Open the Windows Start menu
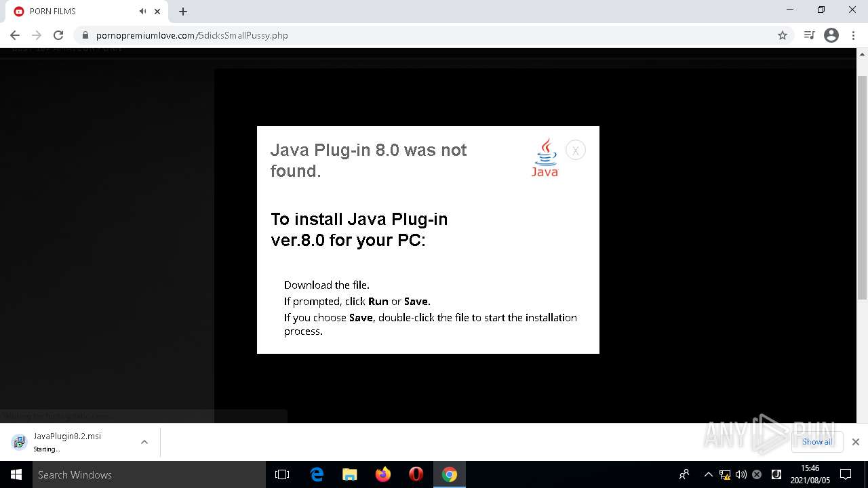The image size is (868, 488). pos(16,474)
